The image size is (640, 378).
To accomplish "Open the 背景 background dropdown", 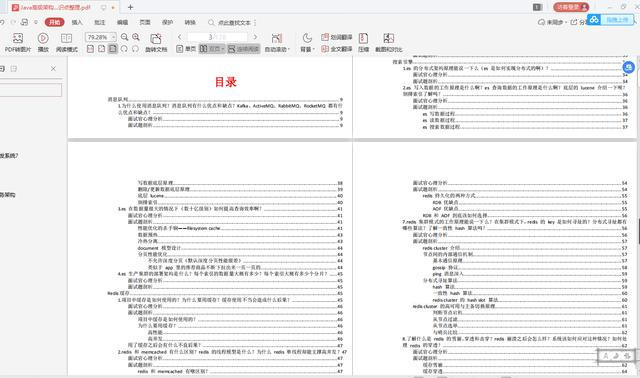I will pos(307,42).
